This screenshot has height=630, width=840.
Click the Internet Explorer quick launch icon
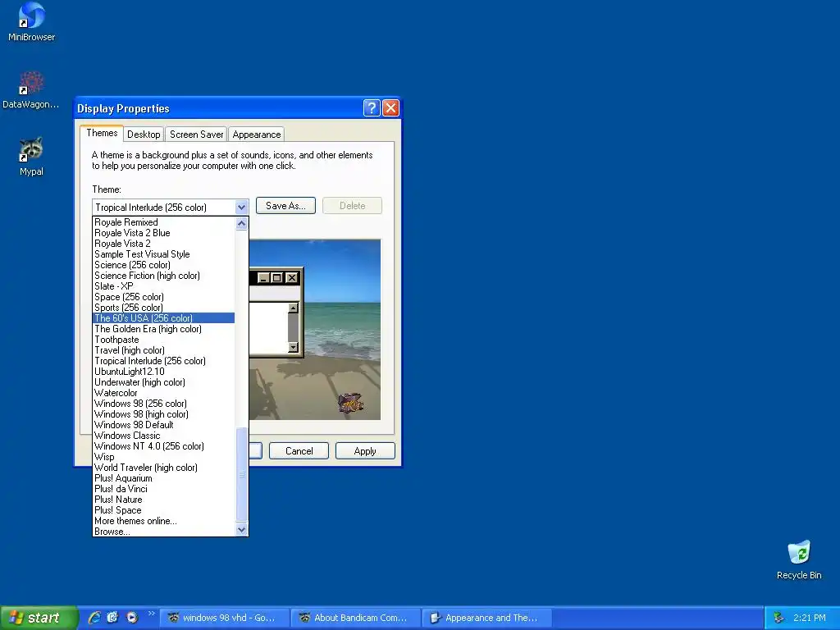point(94,618)
